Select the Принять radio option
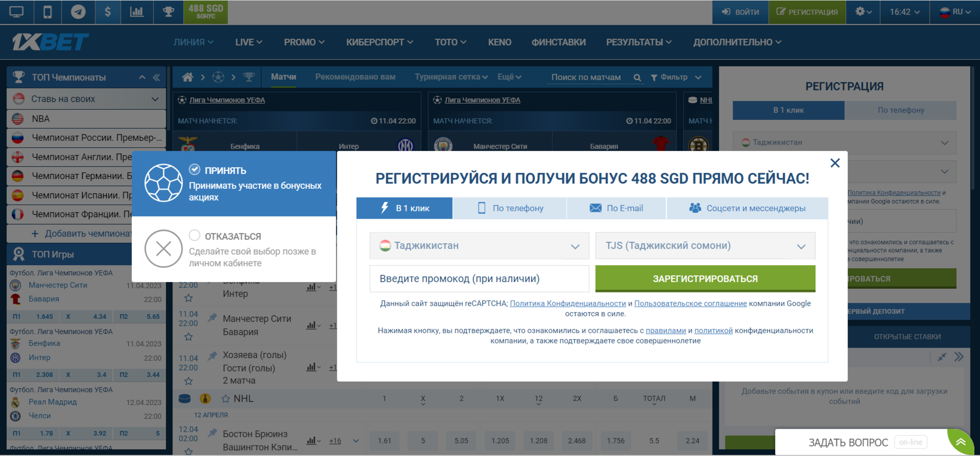 pos(194,169)
